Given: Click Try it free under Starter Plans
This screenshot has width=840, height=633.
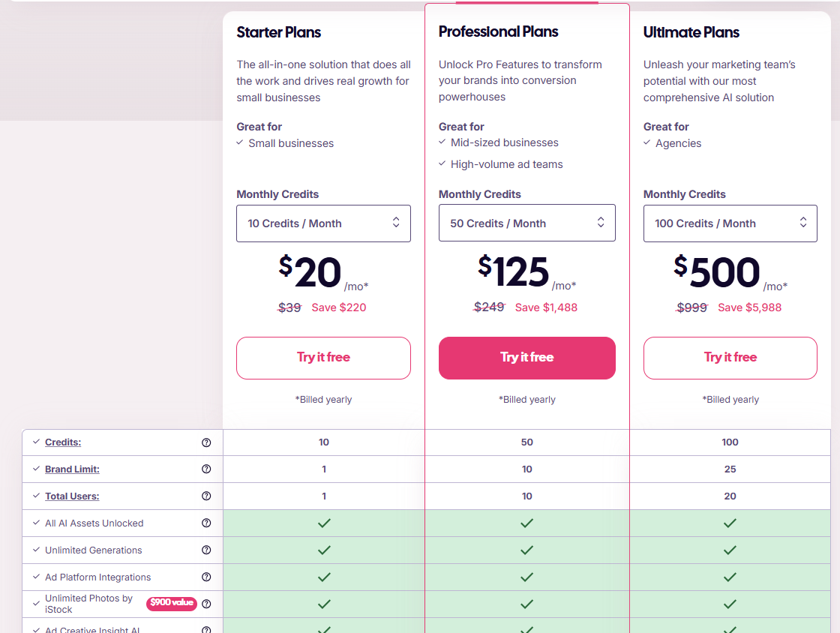Looking at the screenshot, I should tap(323, 358).
